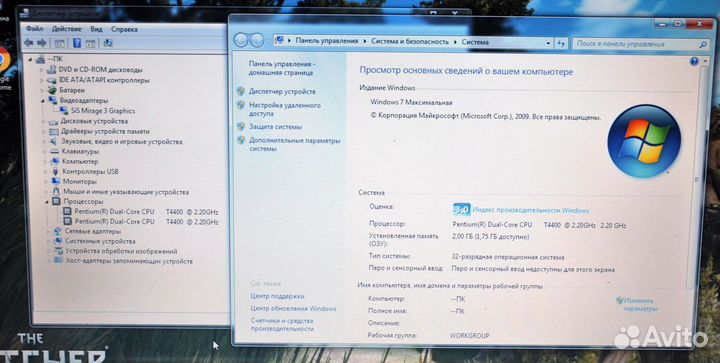Expand the Клавиатуры category arrow
This screenshot has height=363, width=720.
pyautogui.click(x=45, y=151)
